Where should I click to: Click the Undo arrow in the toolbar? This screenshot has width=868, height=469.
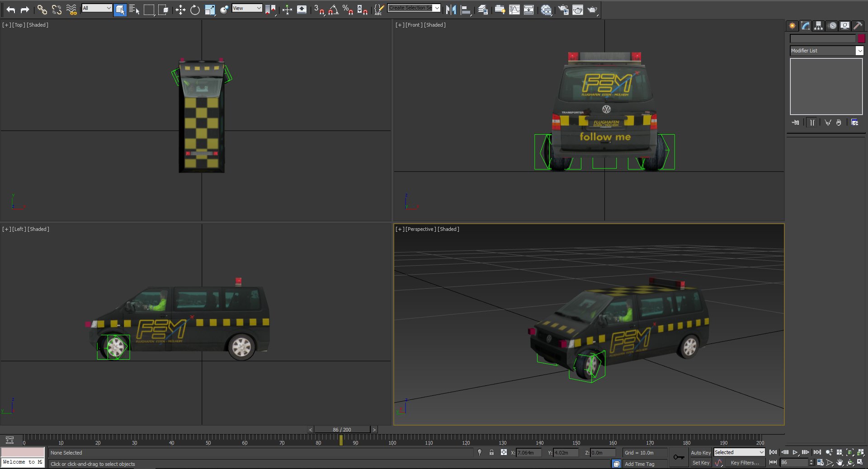(10, 9)
